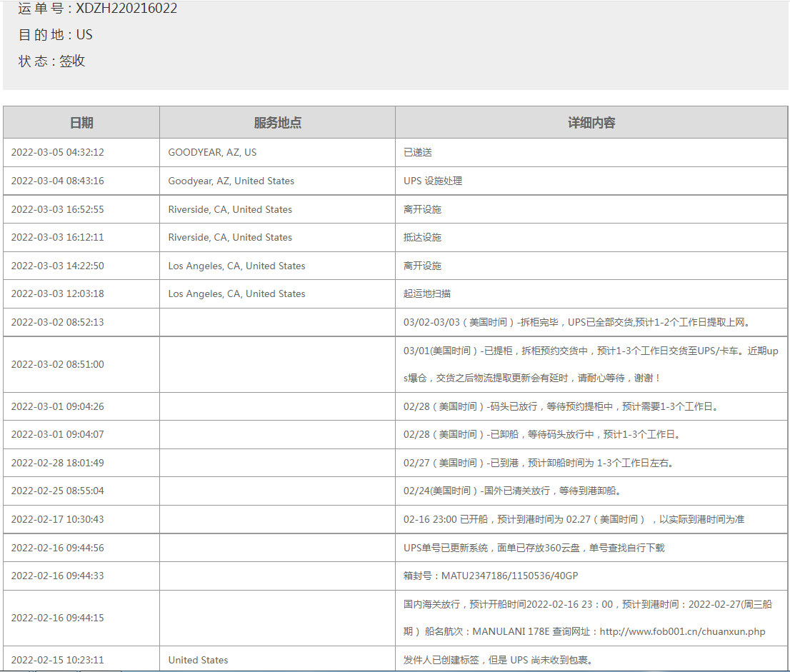
Task: Click the United States location in last row
Action: tap(198, 660)
